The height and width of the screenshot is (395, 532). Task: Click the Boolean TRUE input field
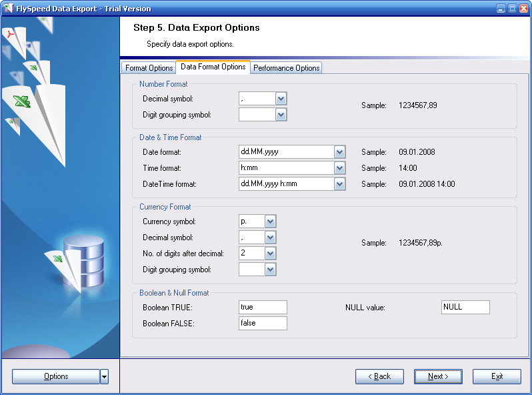[x=263, y=307]
